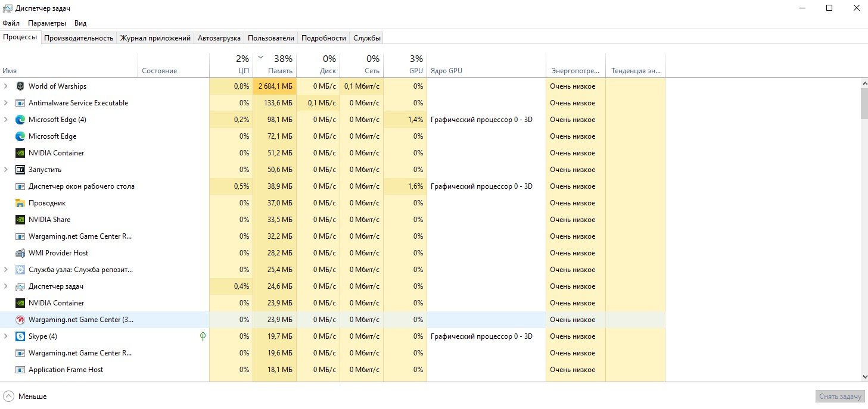Collapse view with the Меньше button
Image resolution: width=868 pixels, height=409 pixels.
click(x=25, y=396)
